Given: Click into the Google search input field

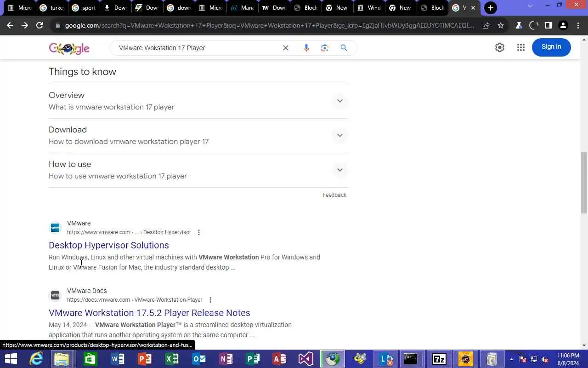Looking at the screenshot, I should (198, 48).
